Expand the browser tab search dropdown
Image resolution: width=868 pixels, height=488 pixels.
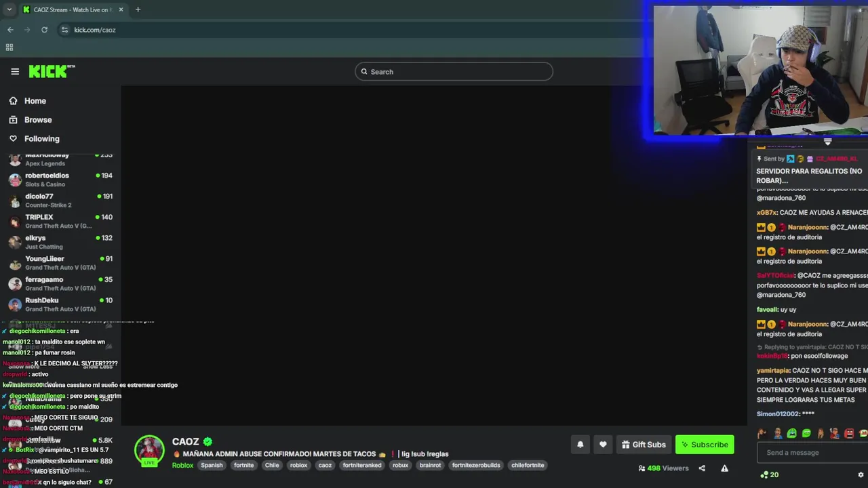pyautogui.click(x=9, y=9)
